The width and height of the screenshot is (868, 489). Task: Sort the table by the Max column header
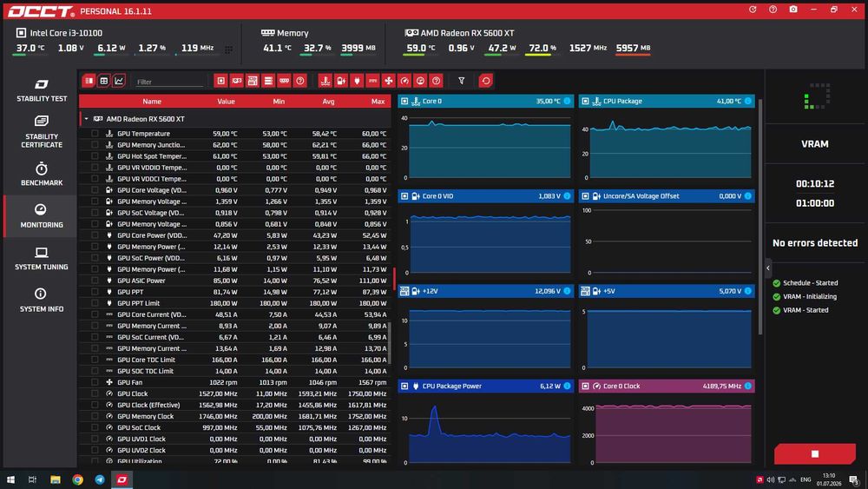click(378, 102)
